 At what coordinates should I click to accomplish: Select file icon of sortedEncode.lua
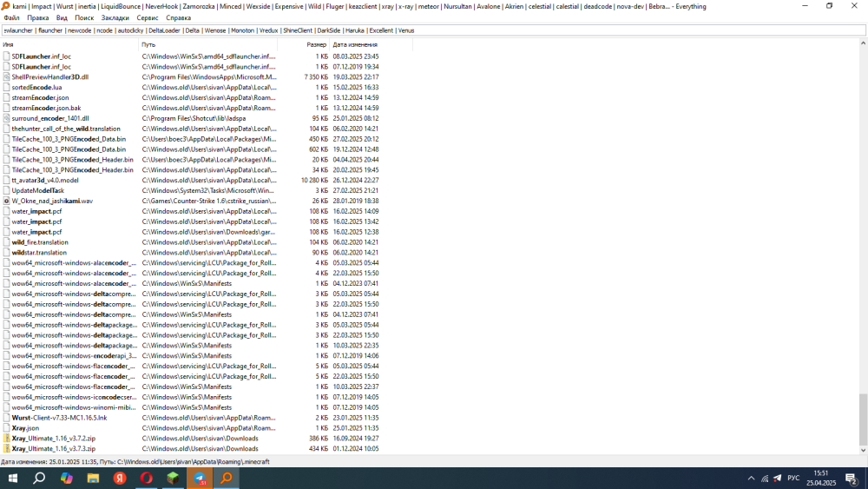(x=7, y=88)
